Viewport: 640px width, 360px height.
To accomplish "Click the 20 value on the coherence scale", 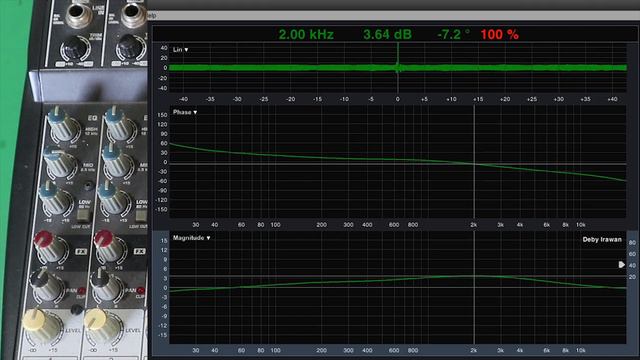I will 632,277.
